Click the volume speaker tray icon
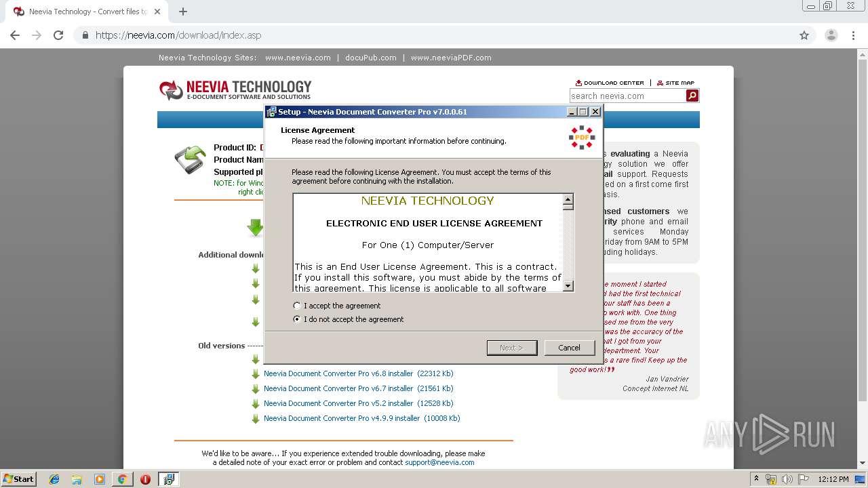Screen dimensions: 868x488 [x=787, y=479]
